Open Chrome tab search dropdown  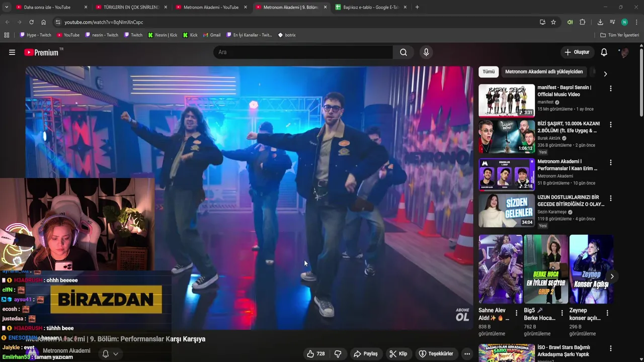(x=7, y=7)
